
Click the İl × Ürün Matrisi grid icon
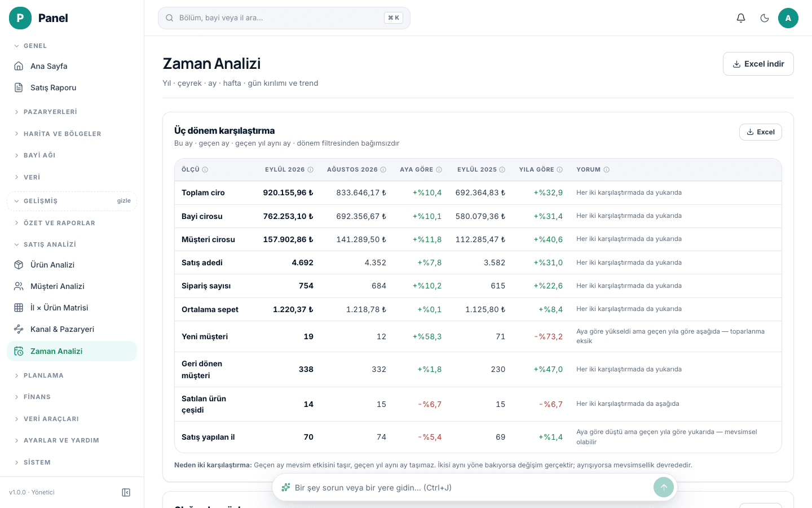coord(19,308)
